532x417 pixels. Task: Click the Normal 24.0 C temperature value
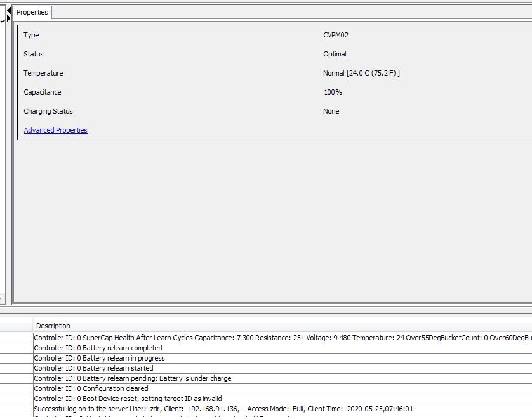pos(361,73)
